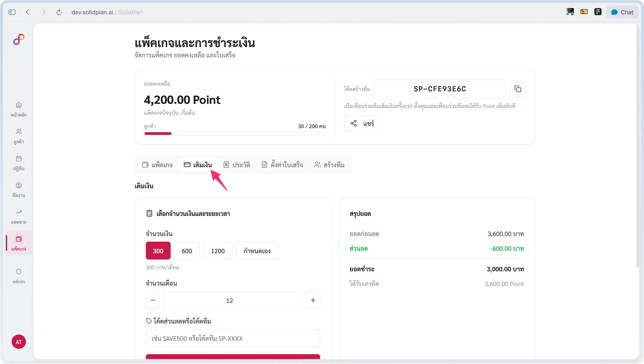Switch to แพ็คเกจ tab

(157, 165)
